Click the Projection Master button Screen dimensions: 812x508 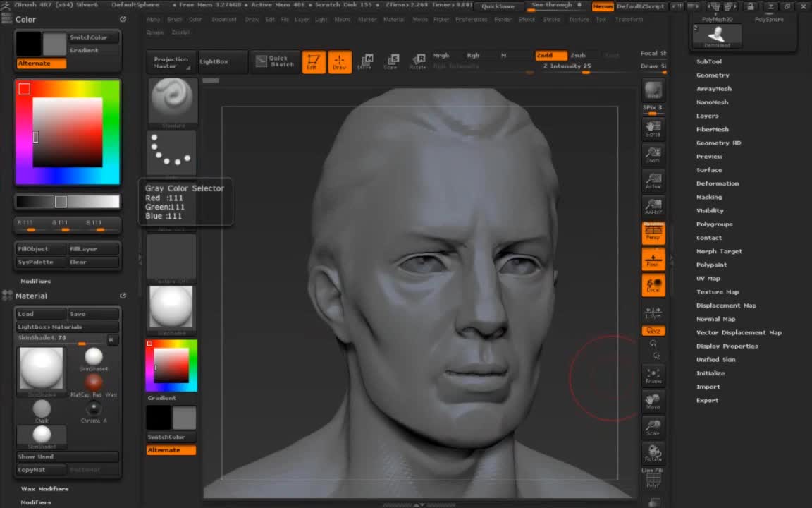tap(171, 62)
